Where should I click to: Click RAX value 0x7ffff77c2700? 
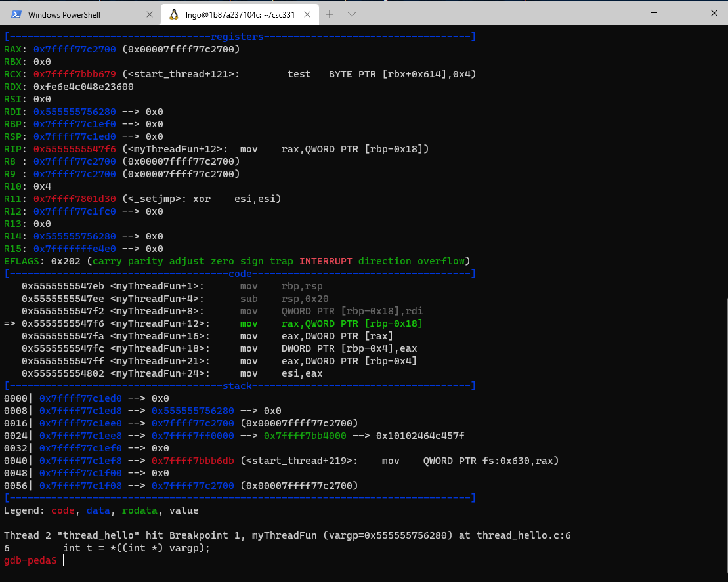75,49
